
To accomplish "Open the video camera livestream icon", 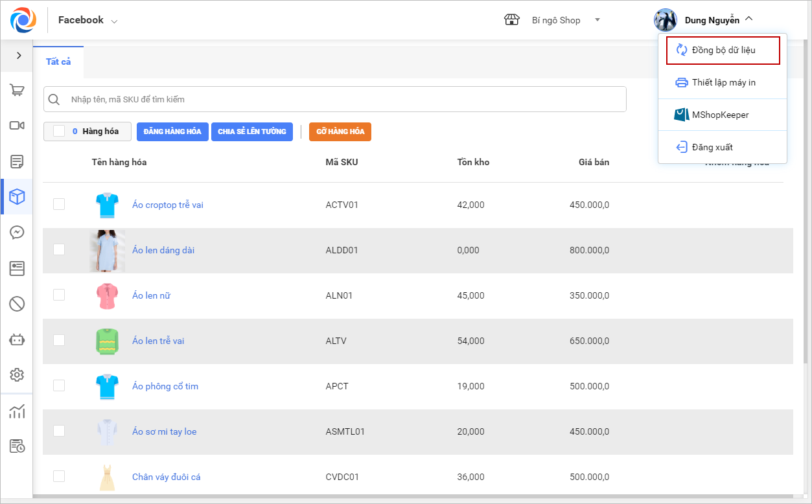I will point(17,125).
